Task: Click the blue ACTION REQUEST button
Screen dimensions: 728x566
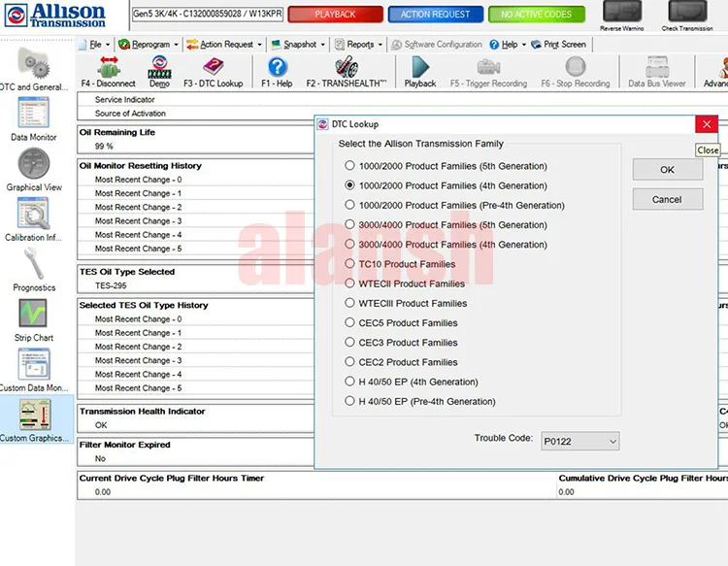Action: 436,15
